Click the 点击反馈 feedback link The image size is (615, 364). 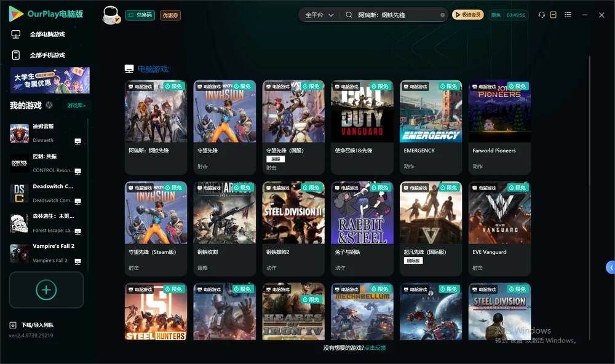tap(375, 347)
